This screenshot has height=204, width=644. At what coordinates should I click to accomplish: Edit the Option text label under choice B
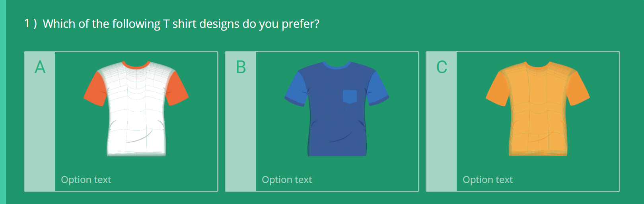(287, 180)
